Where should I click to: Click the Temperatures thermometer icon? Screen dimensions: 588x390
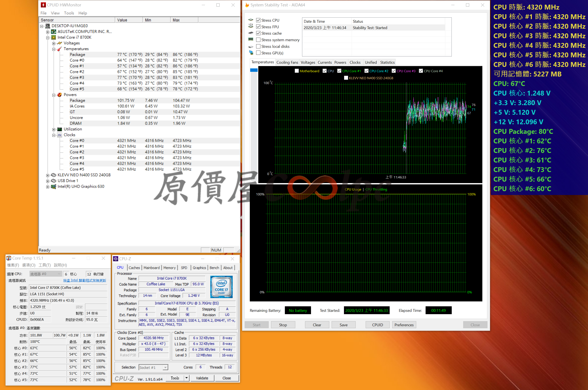click(x=60, y=49)
